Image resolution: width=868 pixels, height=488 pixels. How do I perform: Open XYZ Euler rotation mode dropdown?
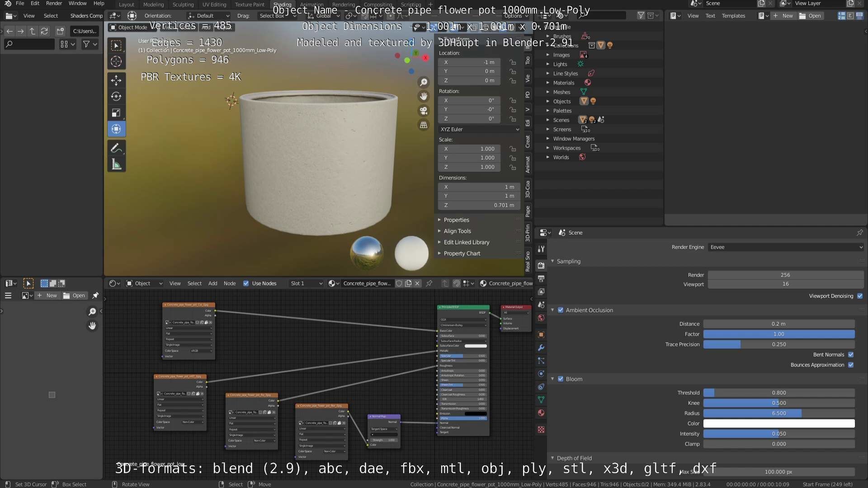[x=479, y=129]
